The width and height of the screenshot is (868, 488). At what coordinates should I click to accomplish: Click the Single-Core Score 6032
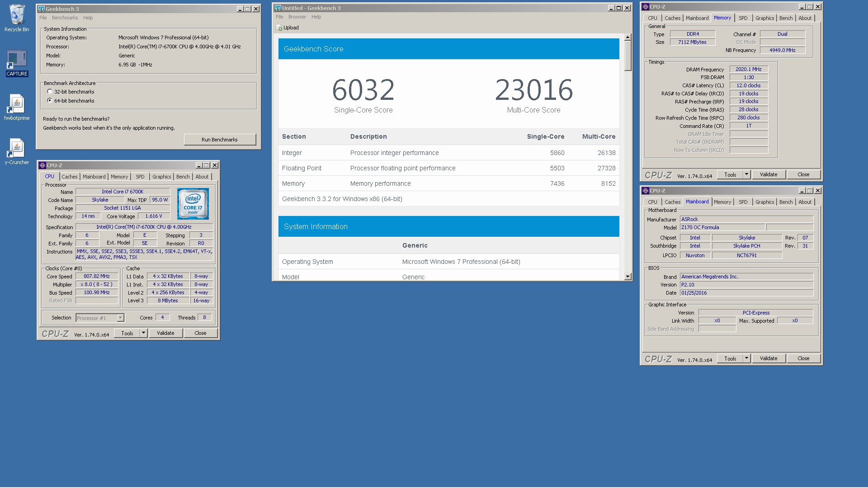(x=363, y=90)
